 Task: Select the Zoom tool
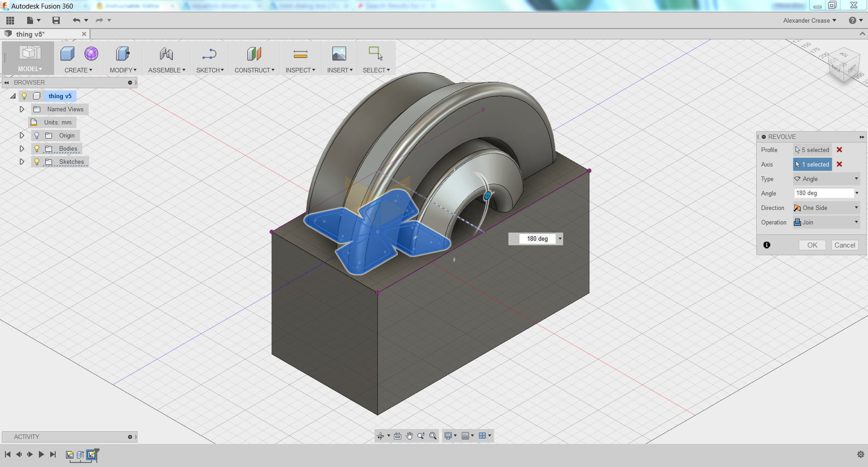pos(421,436)
